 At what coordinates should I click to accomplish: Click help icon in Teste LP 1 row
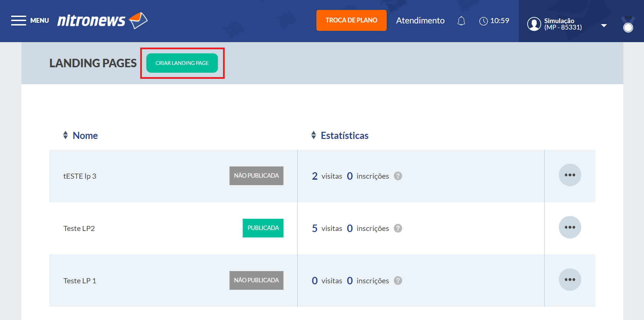[398, 281]
